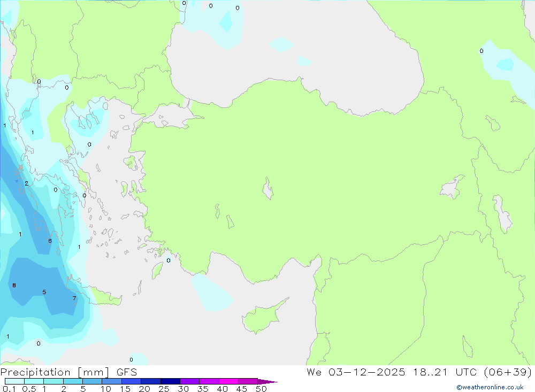Pick the 35–40 mm magenta legend swatch
This screenshot has width=535, height=392.
pos(209,381)
